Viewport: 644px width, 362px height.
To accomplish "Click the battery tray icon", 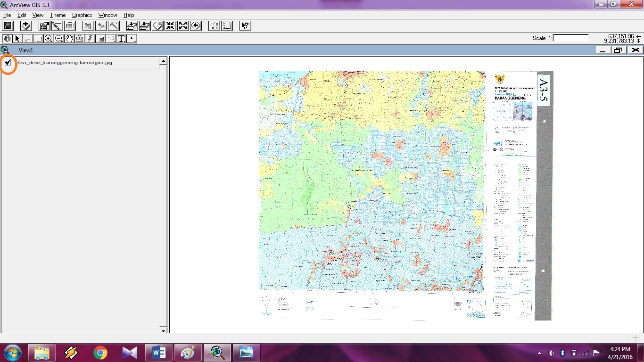I will 574,353.
